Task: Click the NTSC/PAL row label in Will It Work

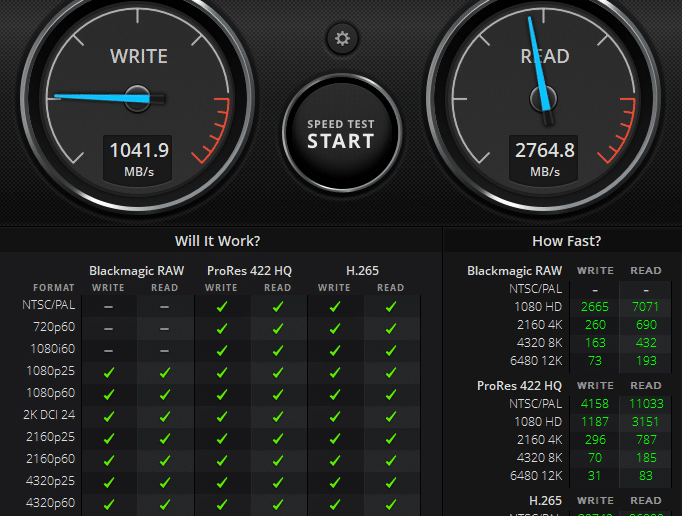Action: coord(49,305)
